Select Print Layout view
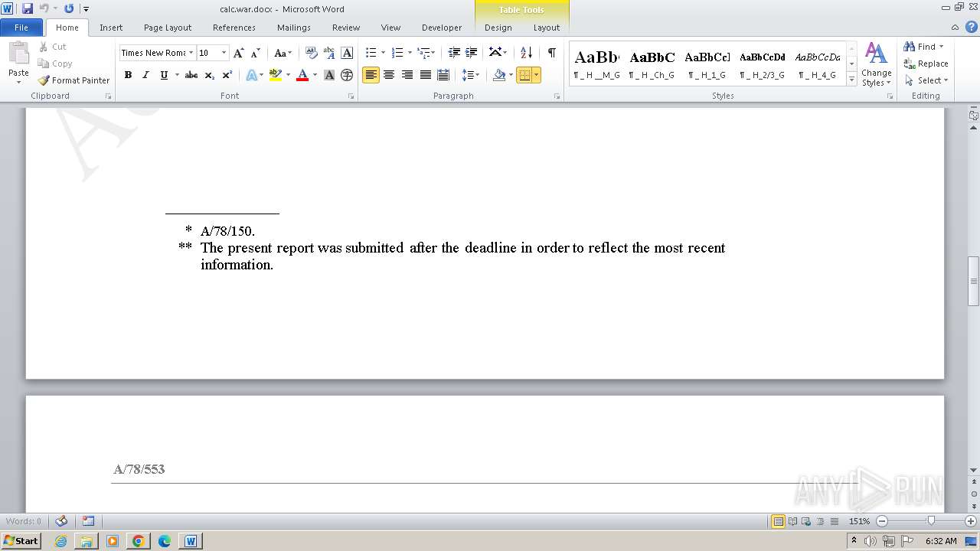The height and width of the screenshot is (551, 980). (778, 521)
